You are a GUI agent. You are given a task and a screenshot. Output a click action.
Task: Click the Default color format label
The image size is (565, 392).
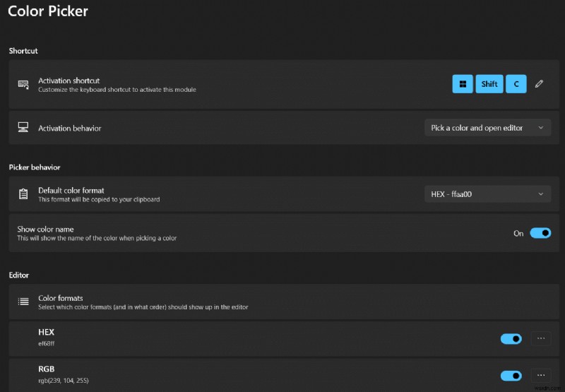point(71,190)
